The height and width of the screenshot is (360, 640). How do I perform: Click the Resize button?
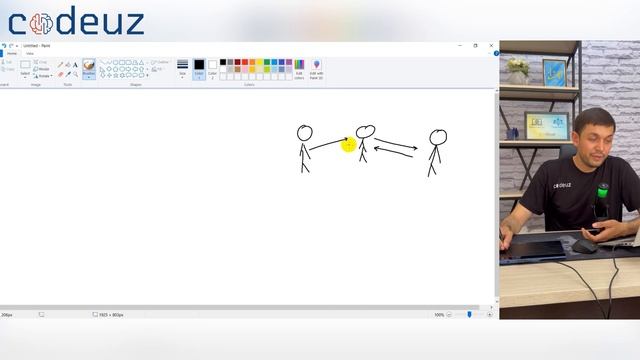41,69
